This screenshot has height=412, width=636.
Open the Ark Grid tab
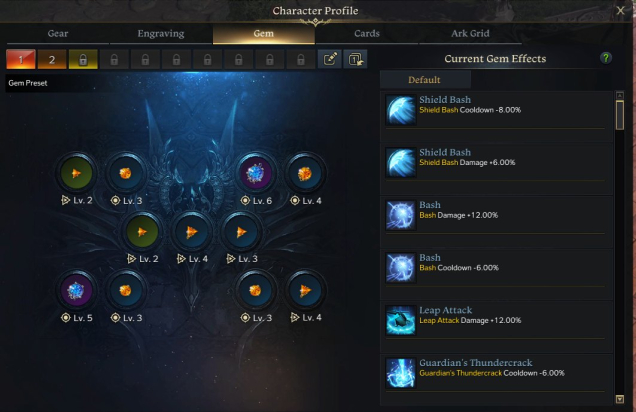470,34
